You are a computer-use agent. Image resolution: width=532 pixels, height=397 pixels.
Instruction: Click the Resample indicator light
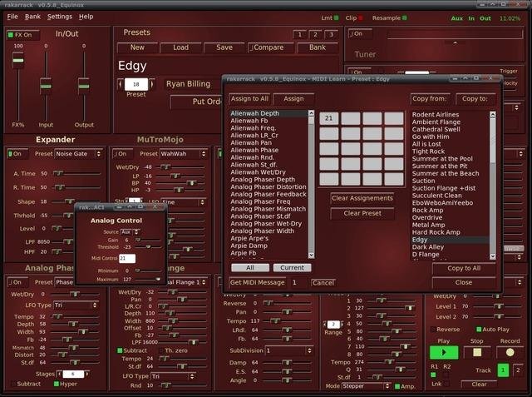point(405,17)
